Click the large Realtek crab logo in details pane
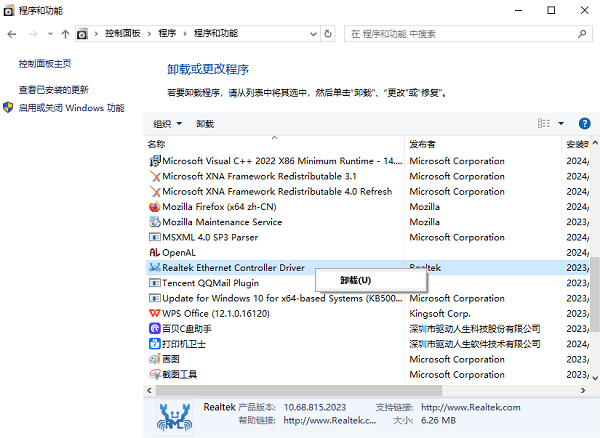600x438 pixels. (174, 418)
